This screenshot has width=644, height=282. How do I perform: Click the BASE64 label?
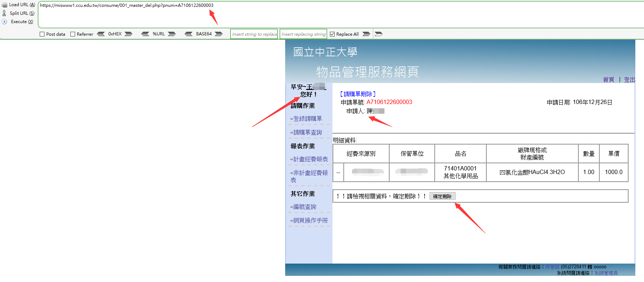204,34
